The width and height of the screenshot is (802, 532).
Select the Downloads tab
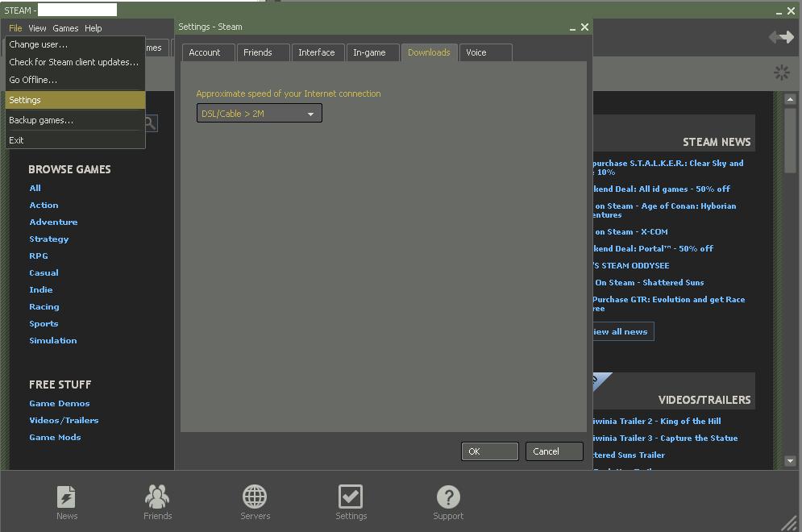click(x=429, y=52)
